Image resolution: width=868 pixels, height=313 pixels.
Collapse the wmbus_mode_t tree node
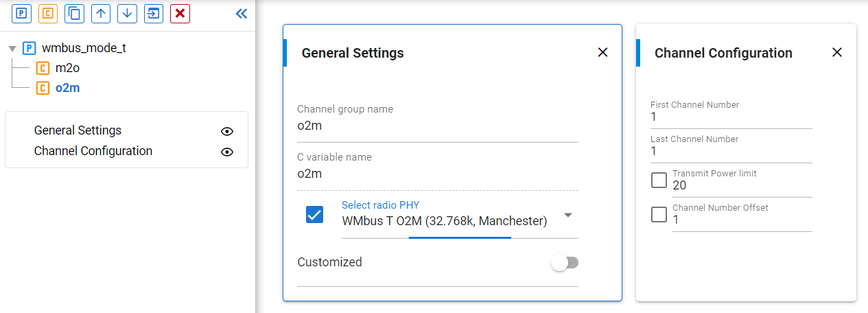point(12,49)
